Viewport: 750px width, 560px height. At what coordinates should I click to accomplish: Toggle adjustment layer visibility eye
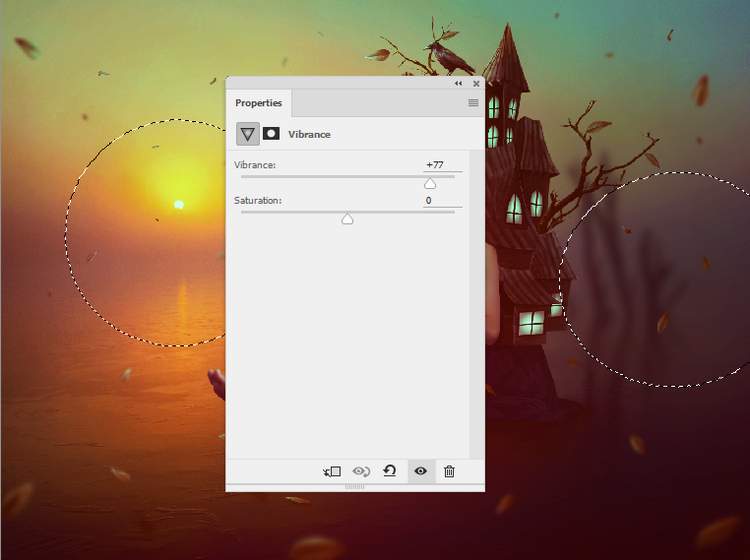(420, 471)
